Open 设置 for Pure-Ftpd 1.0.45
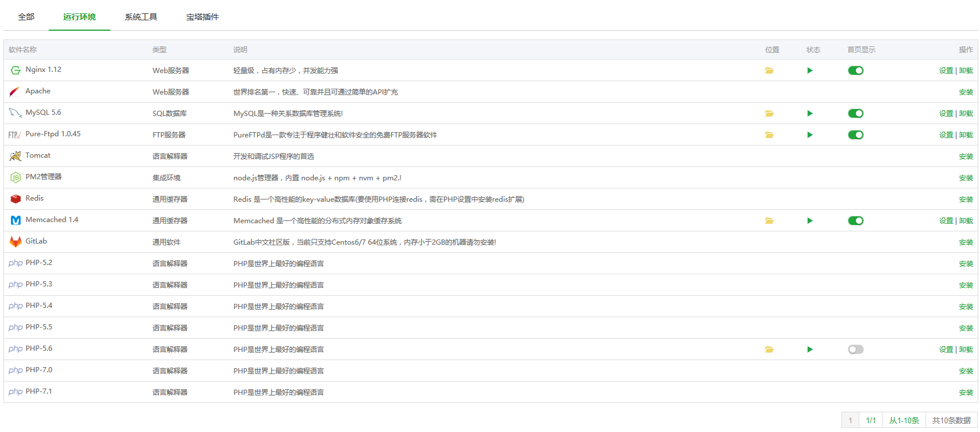The image size is (980, 432). (946, 135)
